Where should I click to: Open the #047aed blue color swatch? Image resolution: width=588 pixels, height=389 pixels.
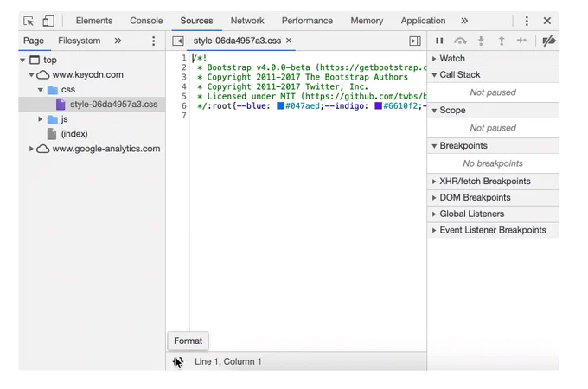[280, 106]
